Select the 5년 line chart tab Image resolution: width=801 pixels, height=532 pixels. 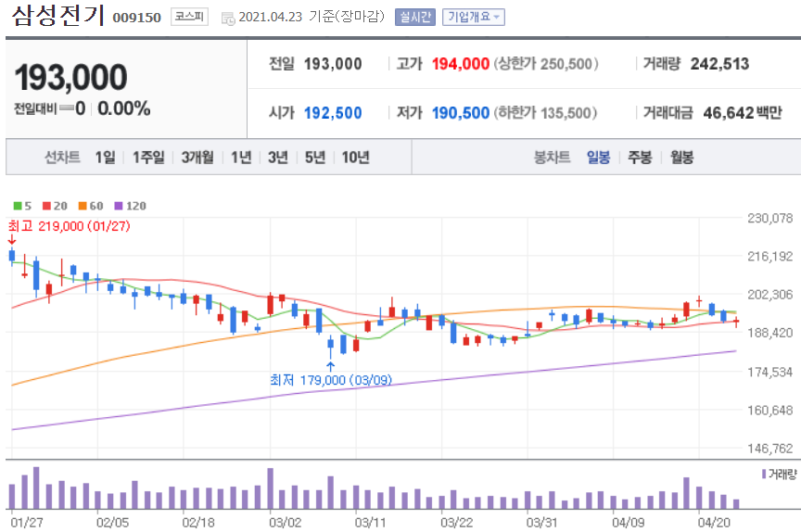(315, 158)
